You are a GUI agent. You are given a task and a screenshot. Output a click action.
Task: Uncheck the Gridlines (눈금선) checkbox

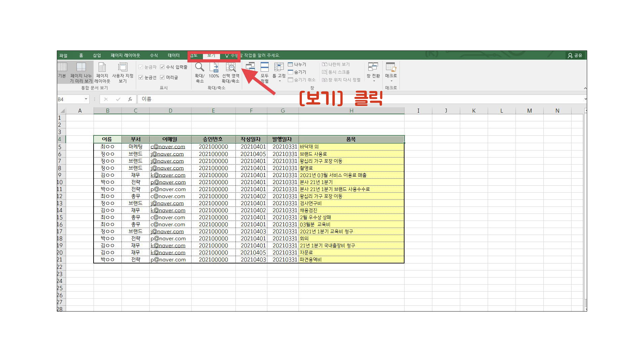tap(141, 77)
